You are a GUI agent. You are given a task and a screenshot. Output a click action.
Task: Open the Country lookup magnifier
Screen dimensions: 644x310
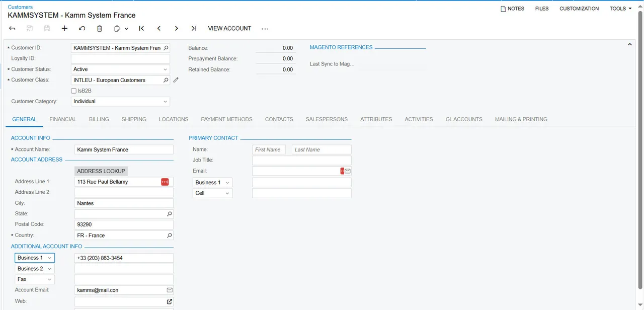[x=170, y=236]
